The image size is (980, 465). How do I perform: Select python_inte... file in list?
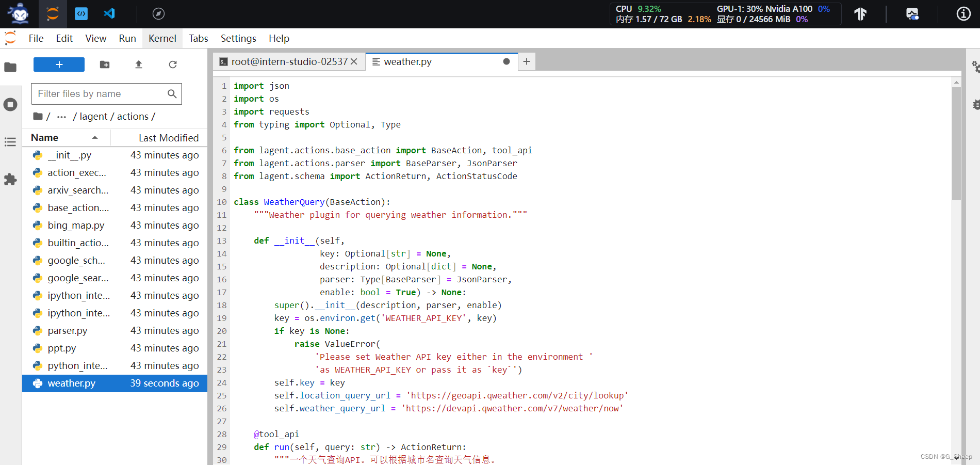click(115, 366)
